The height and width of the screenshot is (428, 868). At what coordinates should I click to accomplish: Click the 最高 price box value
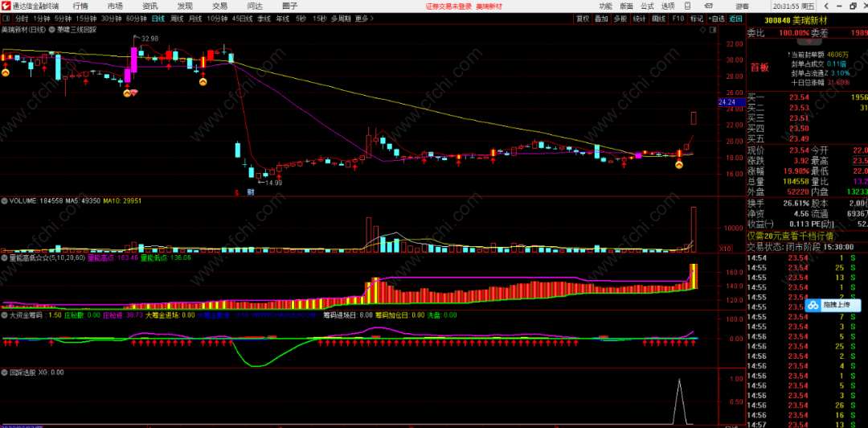click(860, 161)
